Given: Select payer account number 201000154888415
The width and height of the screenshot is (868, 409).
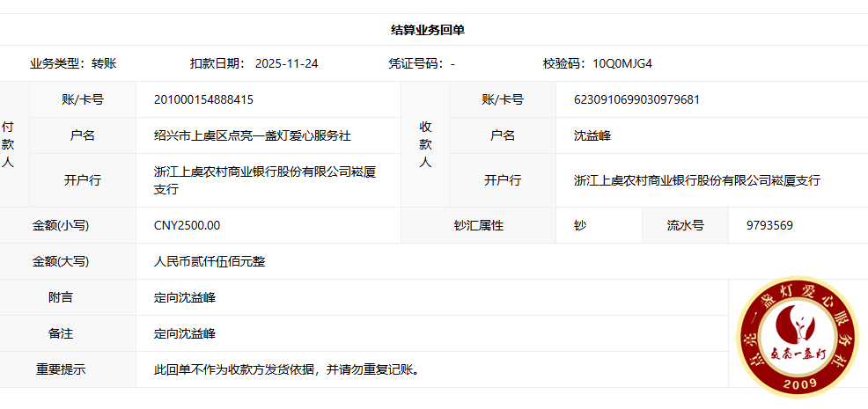Looking at the screenshot, I should (203, 99).
